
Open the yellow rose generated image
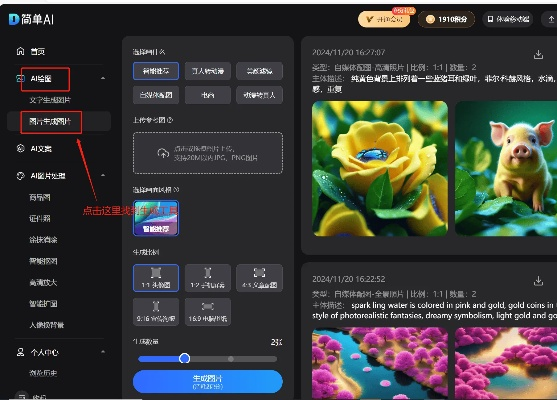coord(380,169)
